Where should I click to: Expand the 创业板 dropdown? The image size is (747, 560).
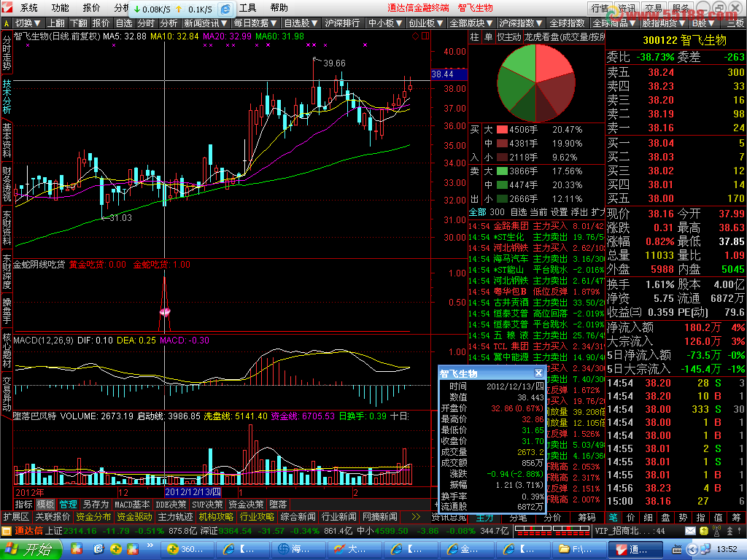(x=426, y=23)
